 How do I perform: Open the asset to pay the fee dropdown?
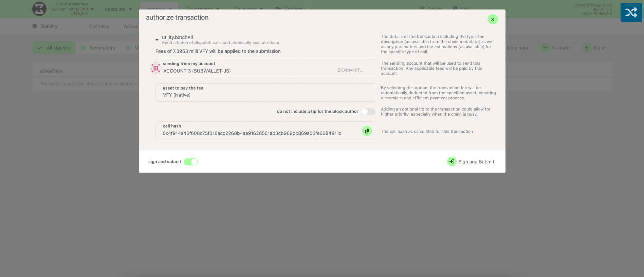coord(265,93)
